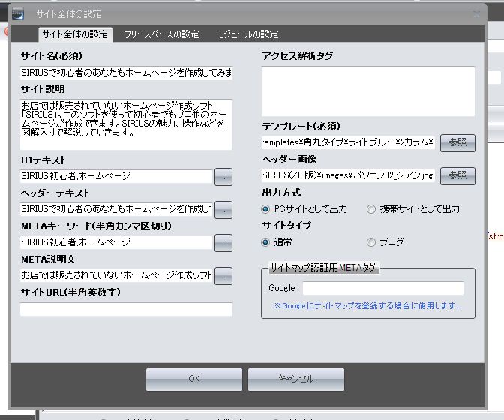Viewport: 504px width, 420px height.
Task: Focus the METAキーワード input field
Action: [x=116, y=242]
